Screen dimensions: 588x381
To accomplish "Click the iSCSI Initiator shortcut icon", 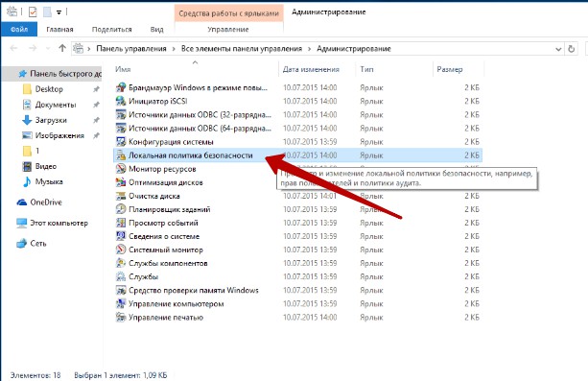I will [121, 101].
